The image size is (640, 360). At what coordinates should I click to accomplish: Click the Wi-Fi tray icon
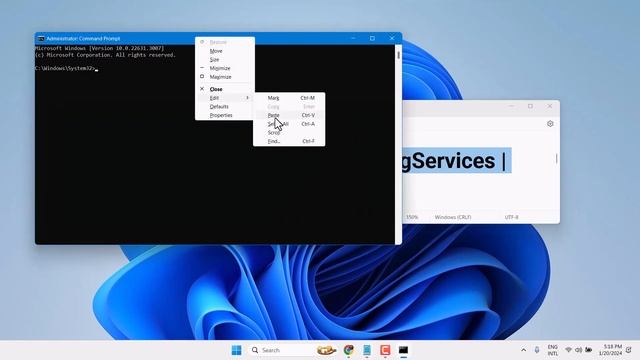[568, 350]
